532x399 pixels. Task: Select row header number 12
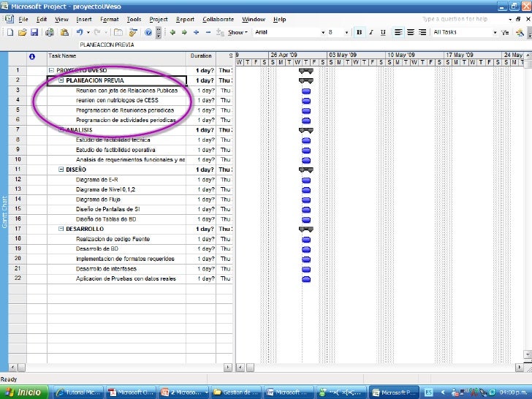[x=18, y=180]
